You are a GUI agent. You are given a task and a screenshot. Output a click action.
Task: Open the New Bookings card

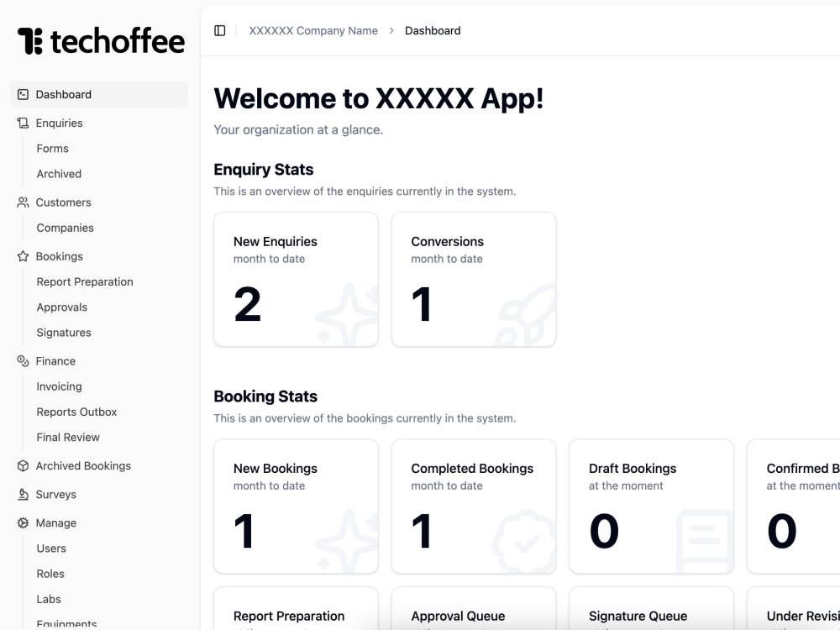coord(297,507)
